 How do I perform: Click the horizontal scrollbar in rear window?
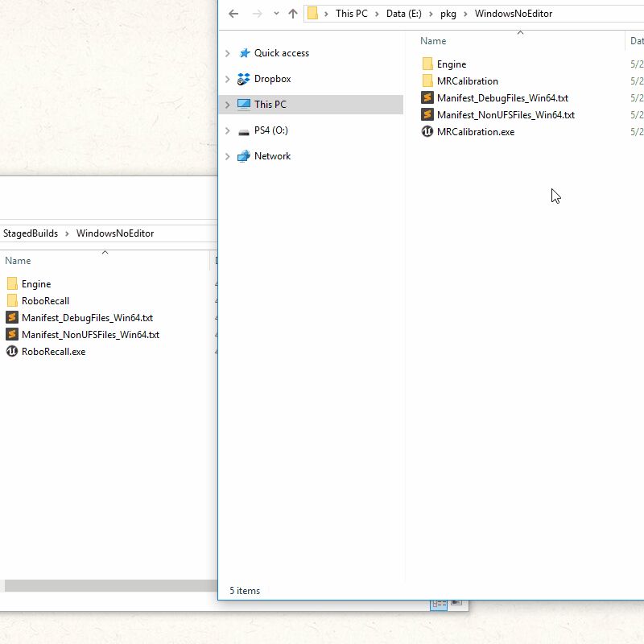click(x=109, y=586)
